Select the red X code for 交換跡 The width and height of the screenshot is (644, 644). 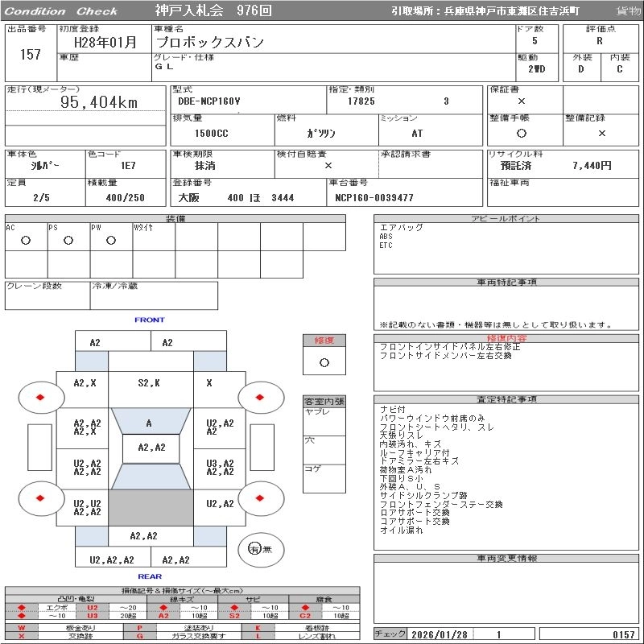point(22,636)
